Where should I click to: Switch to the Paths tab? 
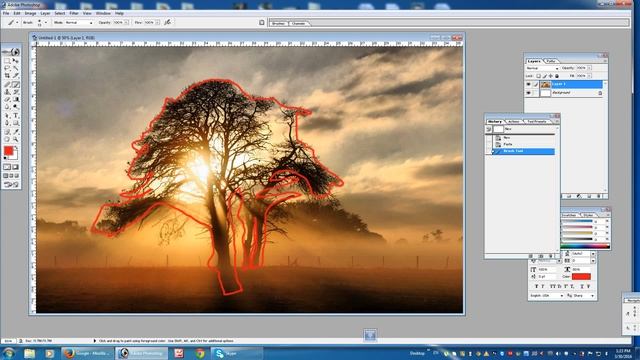[x=551, y=61]
